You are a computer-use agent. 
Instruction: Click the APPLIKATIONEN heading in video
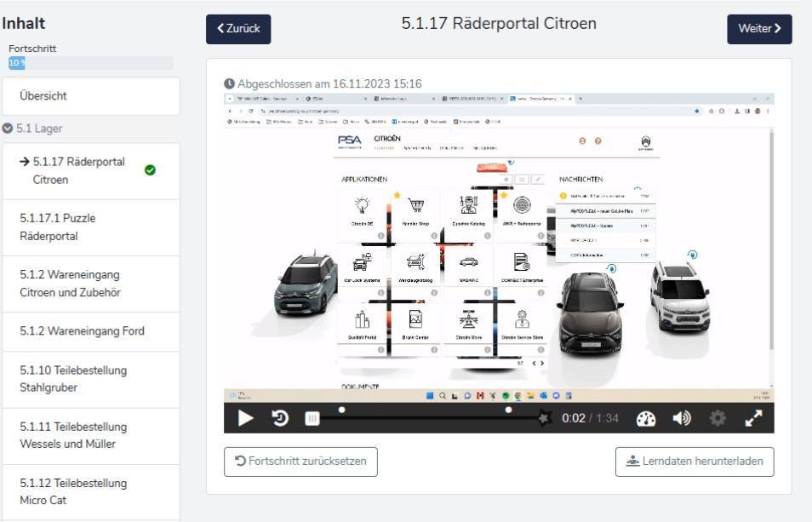point(364,179)
